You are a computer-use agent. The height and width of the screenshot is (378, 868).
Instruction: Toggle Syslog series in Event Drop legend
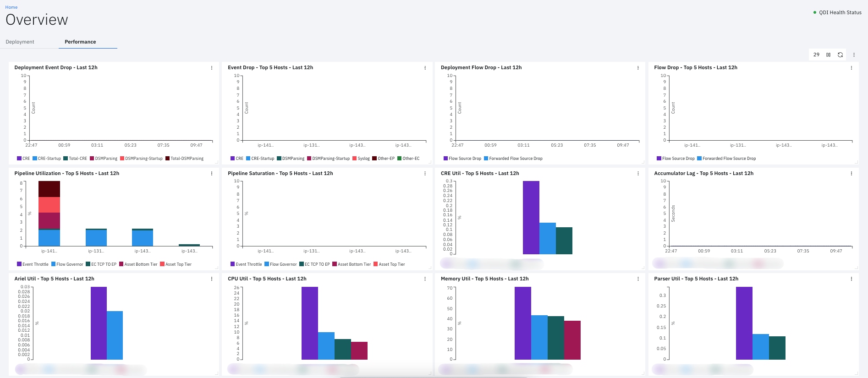pyautogui.click(x=361, y=159)
